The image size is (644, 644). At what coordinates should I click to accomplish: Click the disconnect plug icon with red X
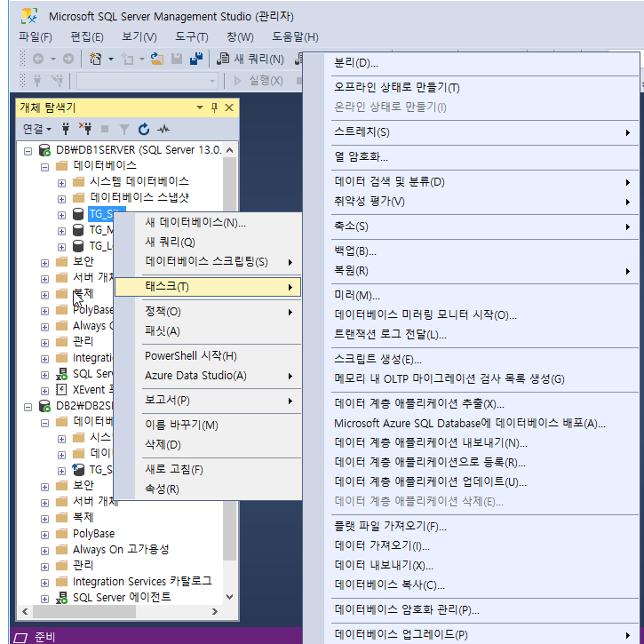85,130
